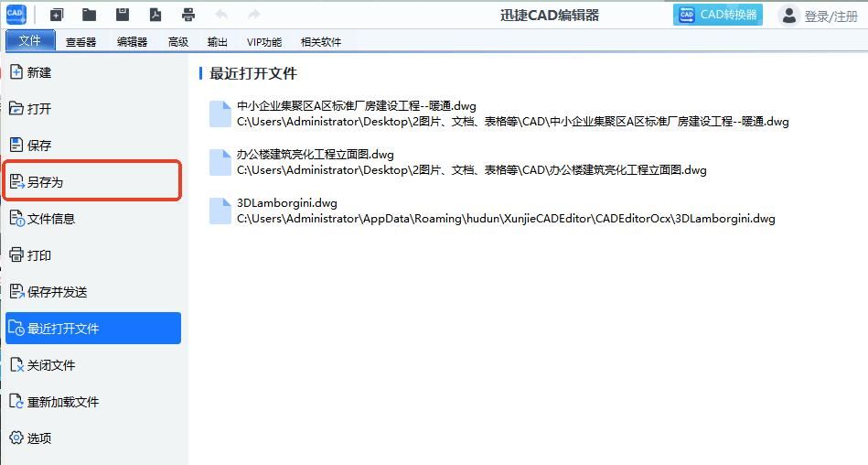868x465 pixels.
Task: Switch to the 编辑器 tab
Action: (x=132, y=41)
